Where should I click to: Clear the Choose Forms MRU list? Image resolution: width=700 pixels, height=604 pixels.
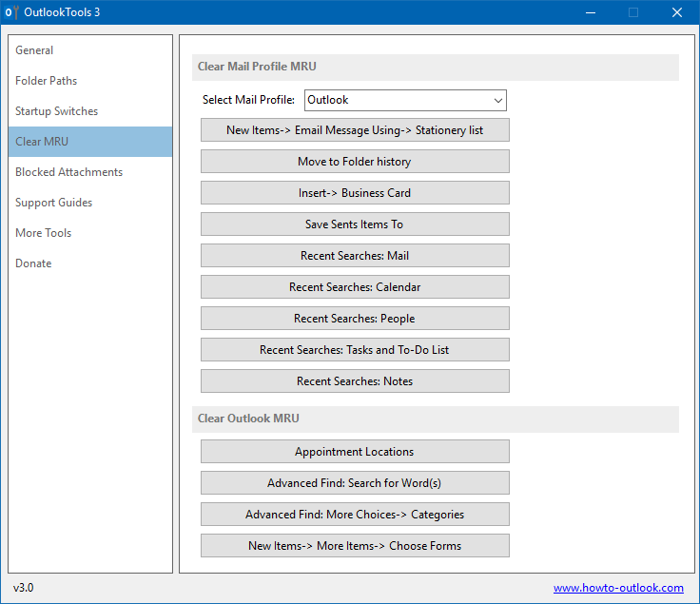[x=355, y=546]
